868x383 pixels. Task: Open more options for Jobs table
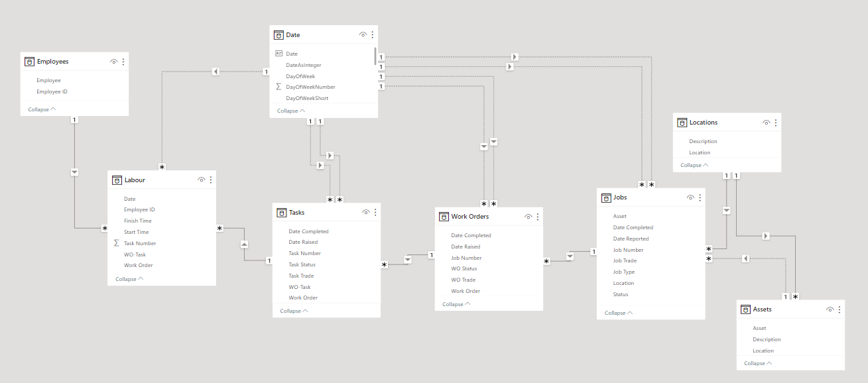click(x=700, y=197)
